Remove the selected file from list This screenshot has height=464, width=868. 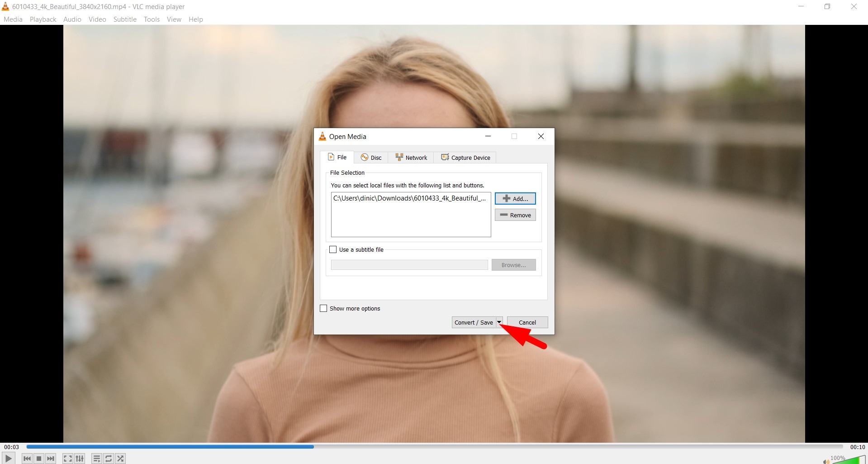pos(515,215)
